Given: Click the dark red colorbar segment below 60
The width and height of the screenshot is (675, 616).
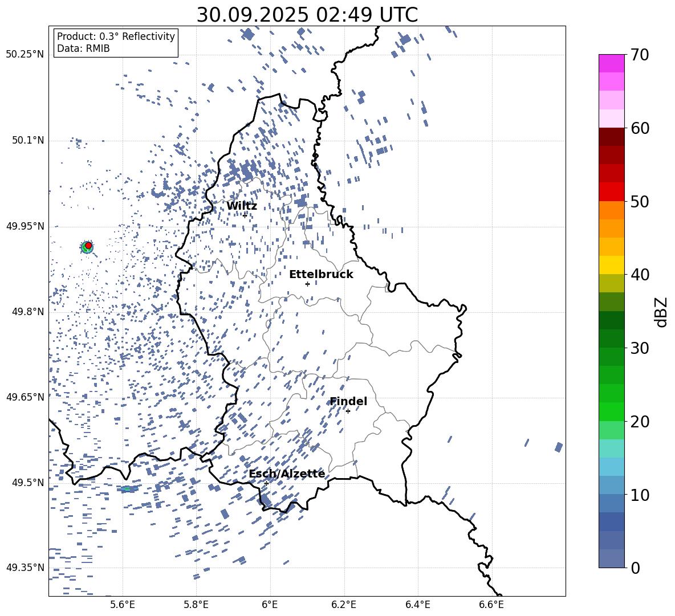Looking at the screenshot, I should pos(611,137).
